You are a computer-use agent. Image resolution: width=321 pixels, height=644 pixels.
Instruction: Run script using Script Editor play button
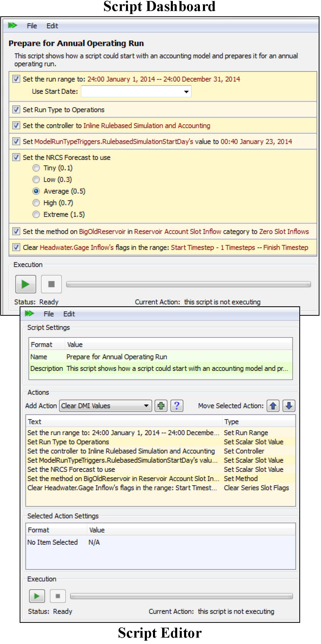pos(37,596)
